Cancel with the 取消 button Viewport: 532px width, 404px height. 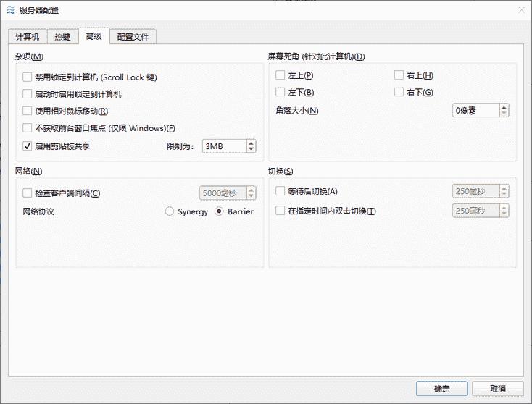coord(498,388)
